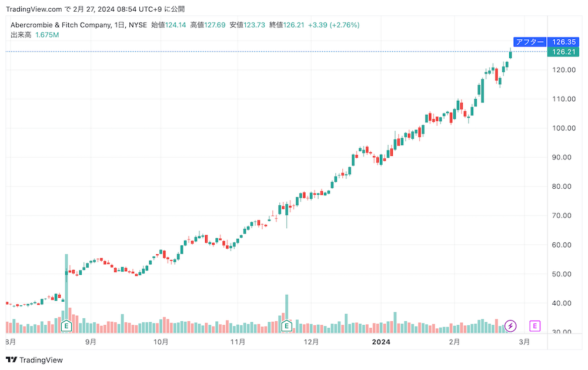Click the 12月 time axis label
588x370 pixels.
[311, 342]
